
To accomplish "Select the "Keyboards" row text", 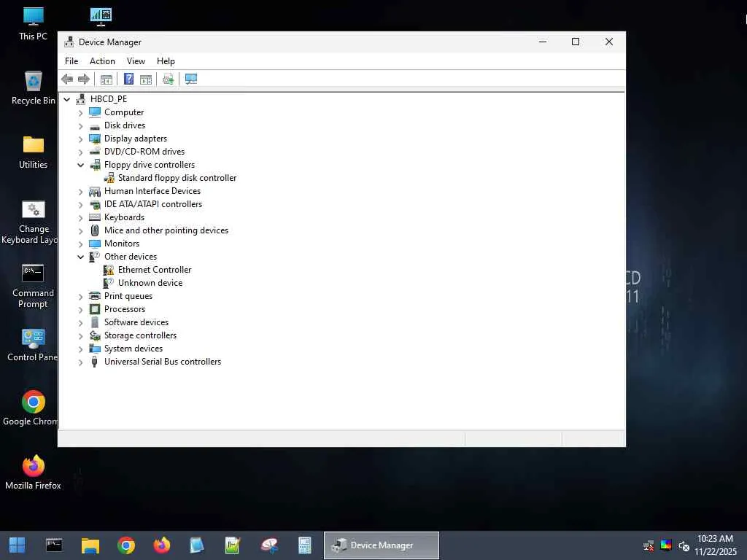I will tap(124, 217).
